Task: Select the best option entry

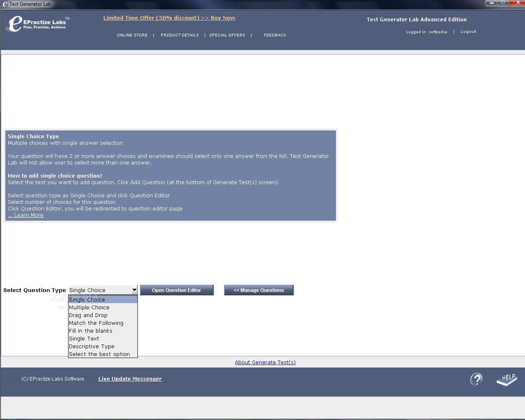Action: (103, 354)
